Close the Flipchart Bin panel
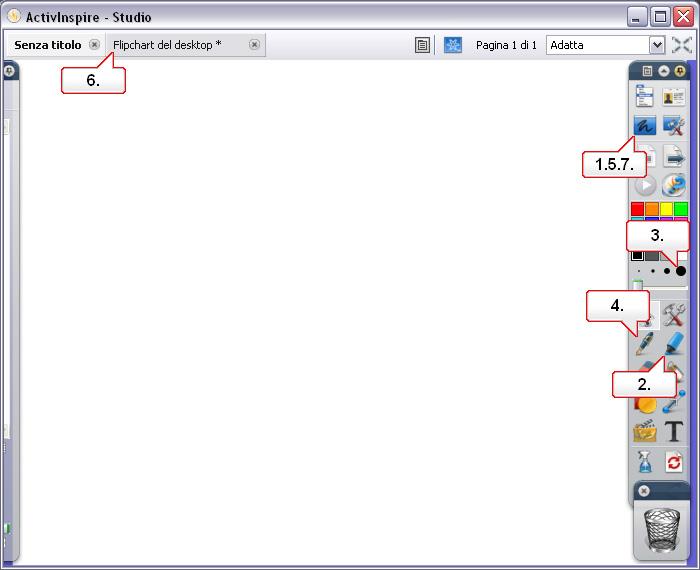The height and width of the screenshot is (570, 700). click(644, 491)
